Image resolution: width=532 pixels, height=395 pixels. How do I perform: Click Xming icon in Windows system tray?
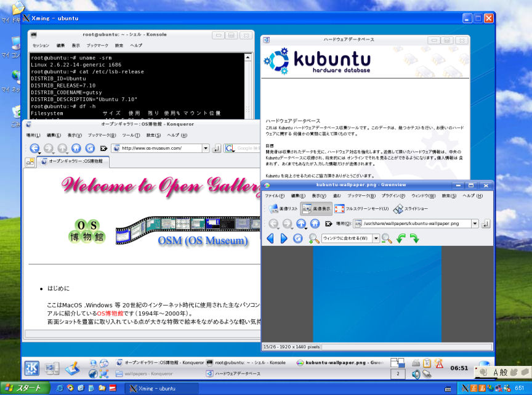465,388
